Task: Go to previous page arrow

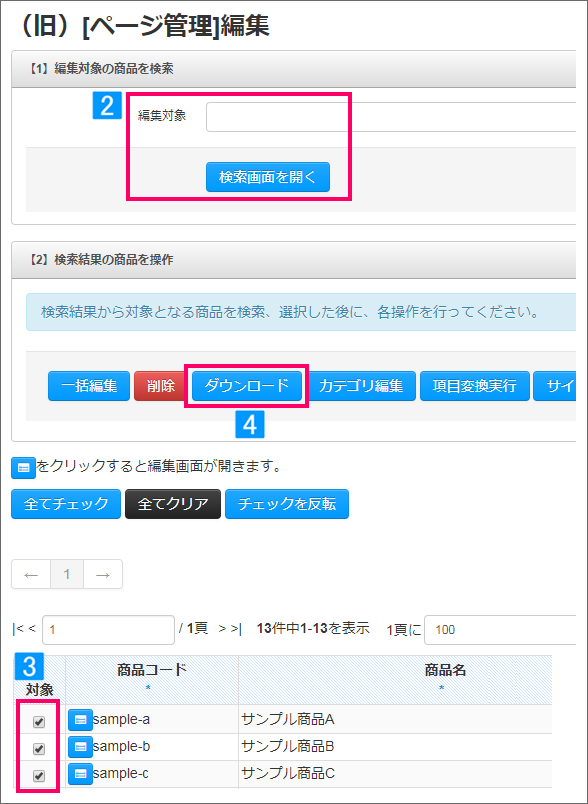Action: click(x=31, y=574)
